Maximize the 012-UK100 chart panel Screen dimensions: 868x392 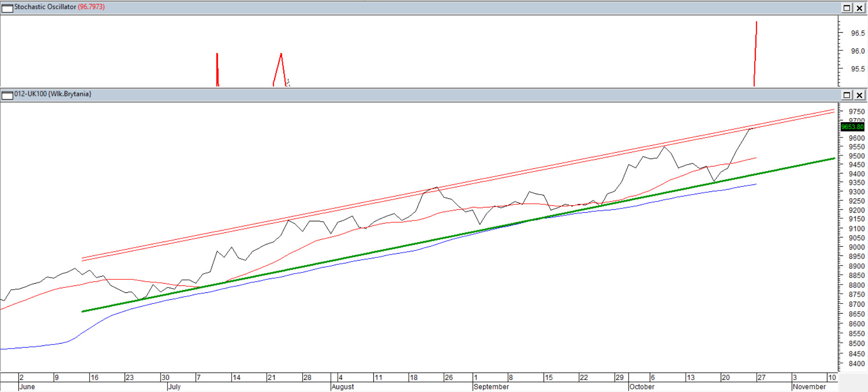847,95
